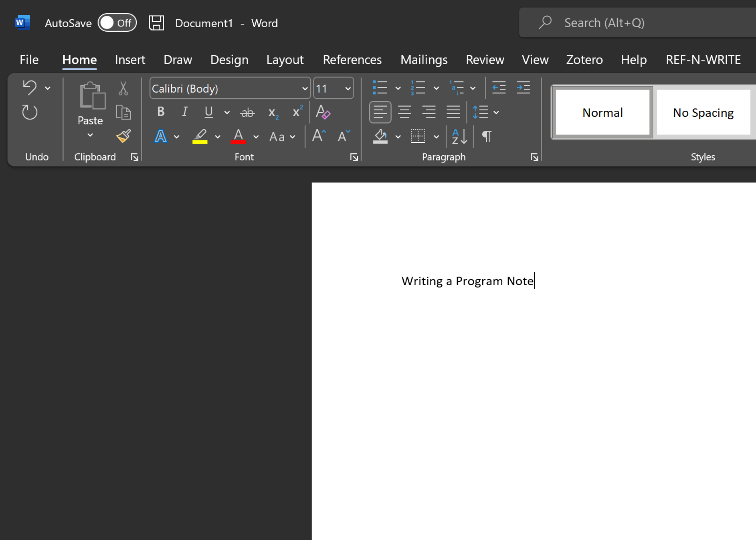Toggle AutoSave switch on
This screenshot has width=756, height=540.
click(x=117, y=23)
